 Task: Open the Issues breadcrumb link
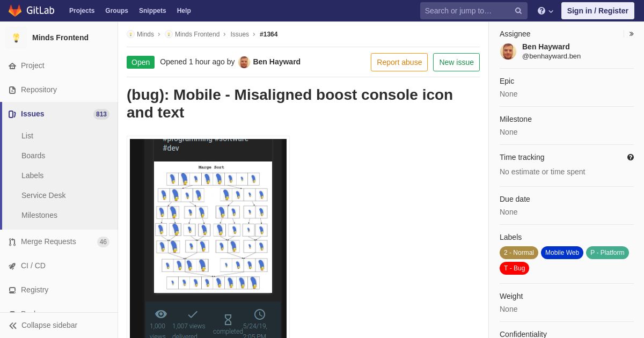click(x=239, y=34)
